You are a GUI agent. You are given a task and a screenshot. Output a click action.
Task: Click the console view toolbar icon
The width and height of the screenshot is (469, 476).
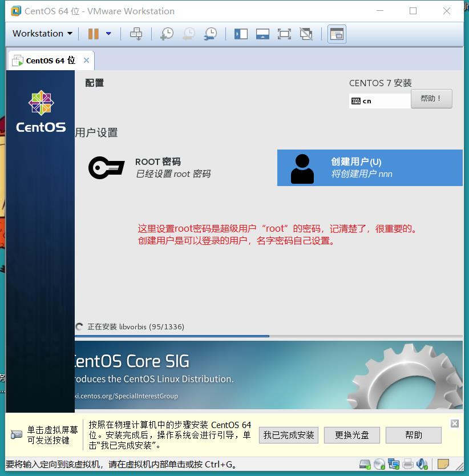point(337,34)
